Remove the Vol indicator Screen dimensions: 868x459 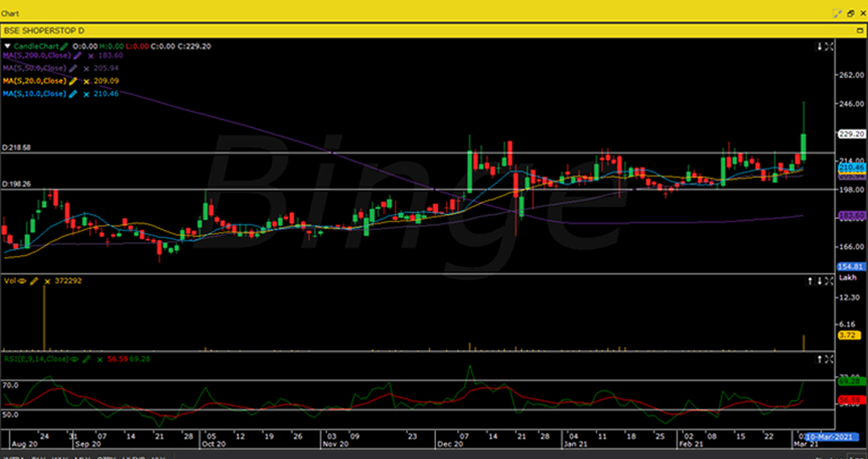pyautogui.click(x=47, y=281)
